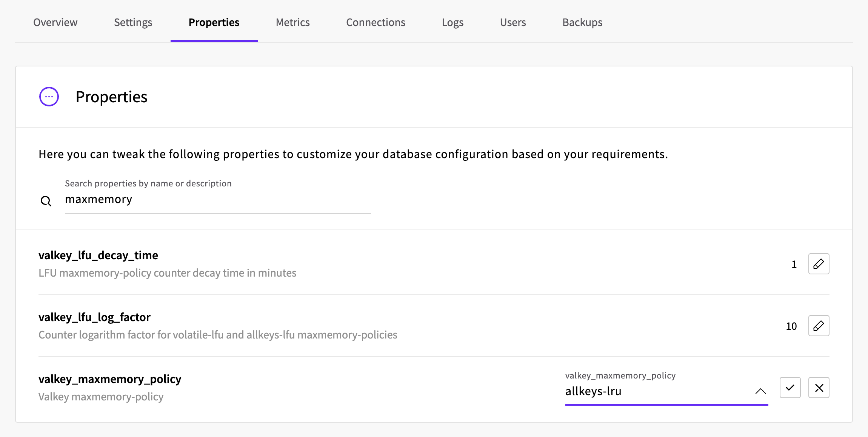View the Logs tab
Screen dimensions: 868x437
click(x=453, y=22)
